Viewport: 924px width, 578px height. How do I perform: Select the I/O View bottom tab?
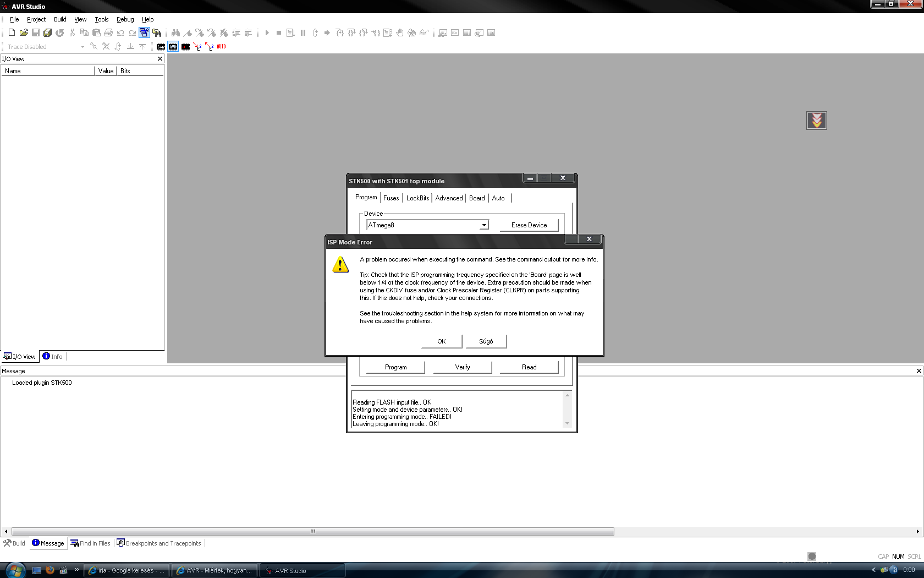click(20, 357)
